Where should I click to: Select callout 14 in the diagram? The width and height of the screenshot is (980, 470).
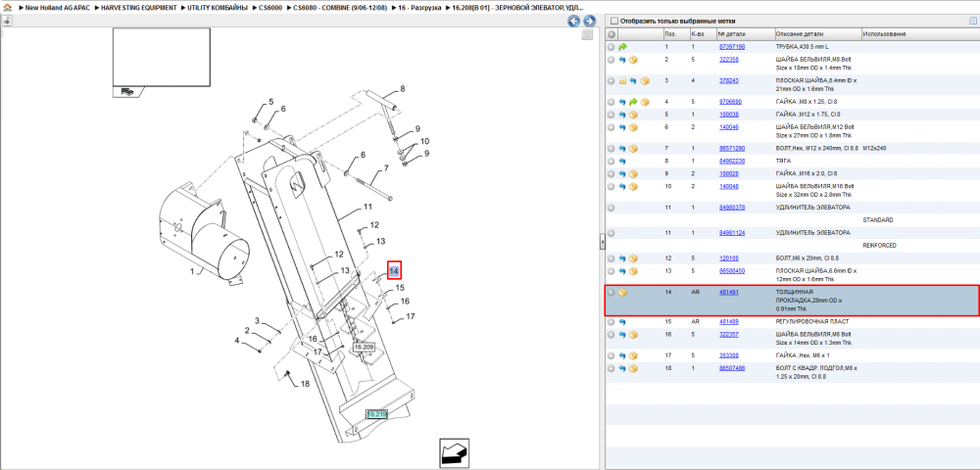394,271
